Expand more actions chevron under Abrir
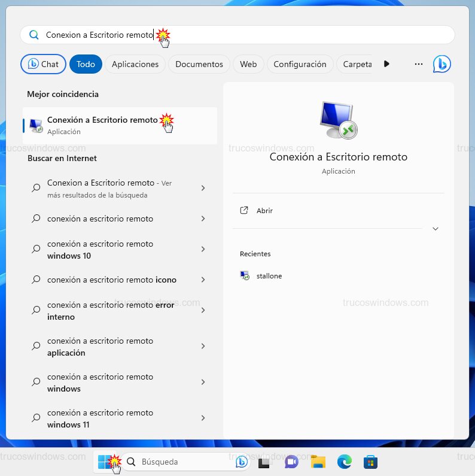The width and height of the screenshot is (475, 476). pyautogui.click(x=436, y=229)
